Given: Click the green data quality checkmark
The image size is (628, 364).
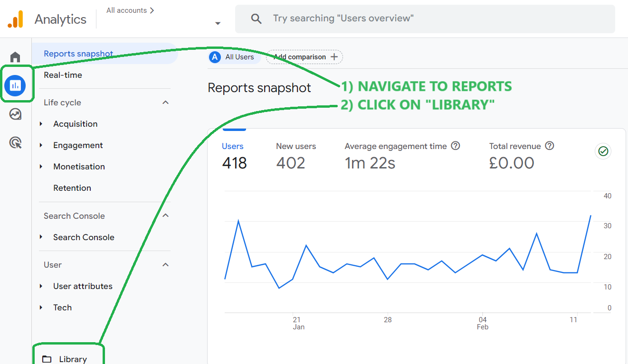Looking at the screenshot, I should [x=603, y=151].
